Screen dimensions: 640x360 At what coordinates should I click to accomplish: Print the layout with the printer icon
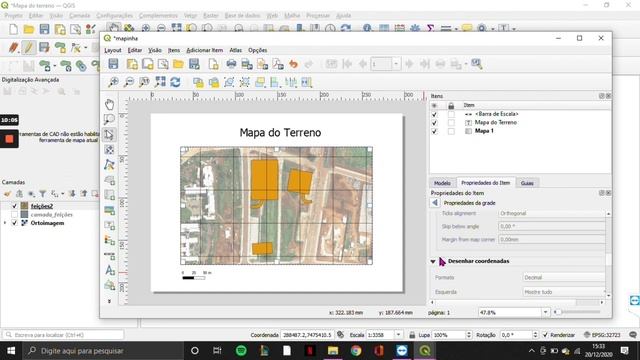(x=231, y=64)
